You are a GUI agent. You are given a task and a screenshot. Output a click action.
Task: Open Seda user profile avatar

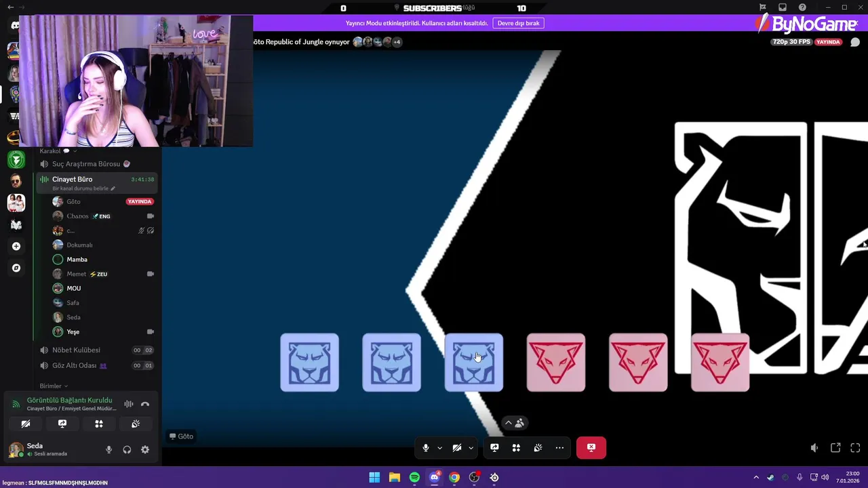tap(16, 449)
